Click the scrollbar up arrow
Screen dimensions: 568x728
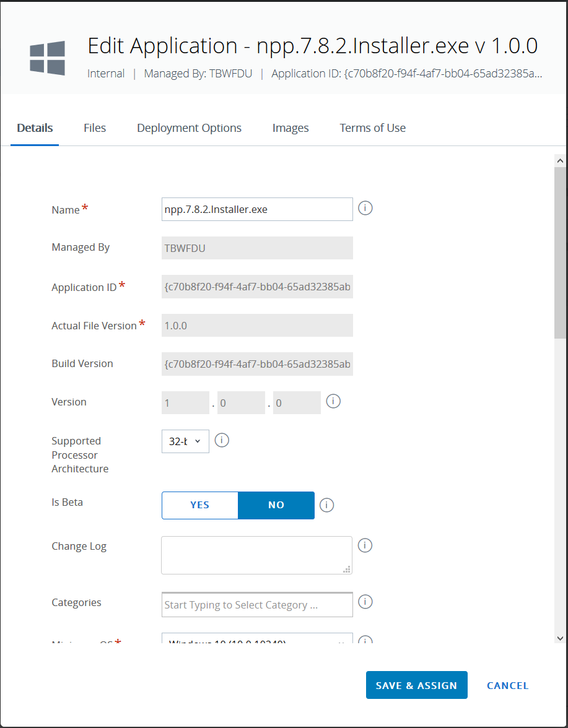pos(560,161)
